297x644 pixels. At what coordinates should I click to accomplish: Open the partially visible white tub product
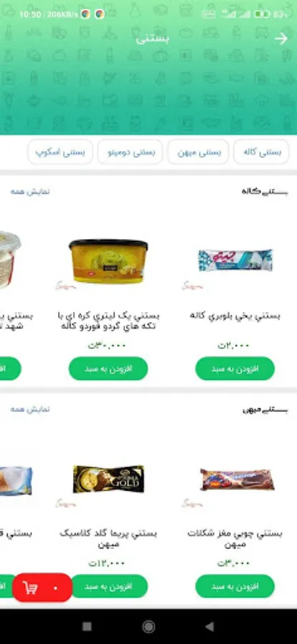[10, 260]
